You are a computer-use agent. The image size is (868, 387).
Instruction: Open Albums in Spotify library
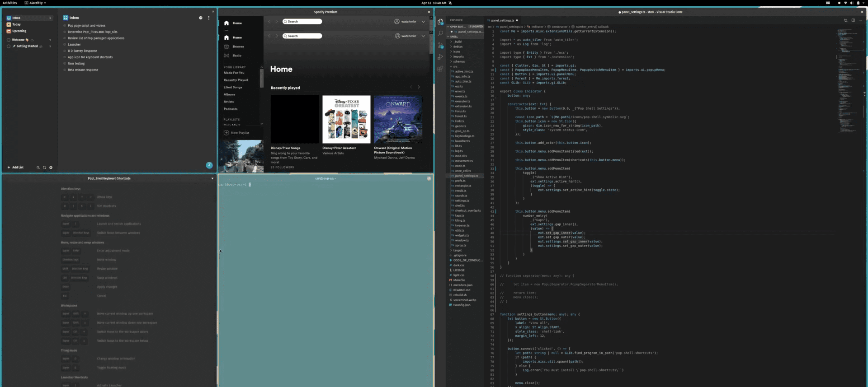coord(229,94)
